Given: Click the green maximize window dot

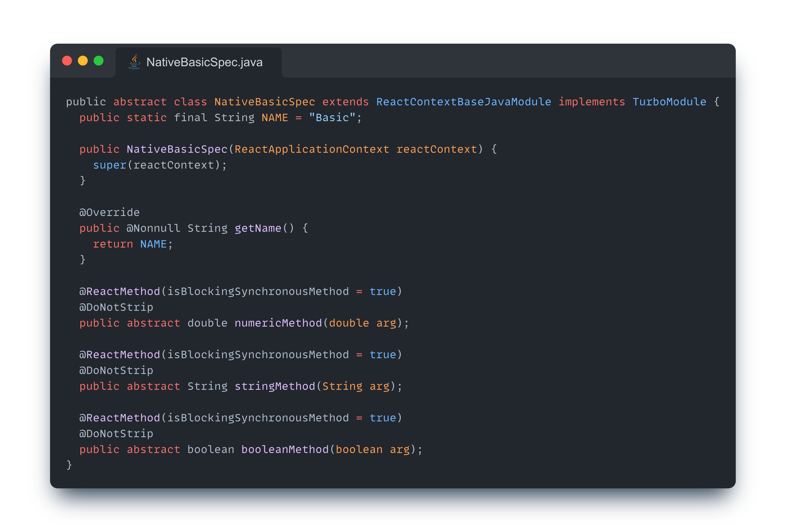Looking at the screenshot, I should coord(98,61).
